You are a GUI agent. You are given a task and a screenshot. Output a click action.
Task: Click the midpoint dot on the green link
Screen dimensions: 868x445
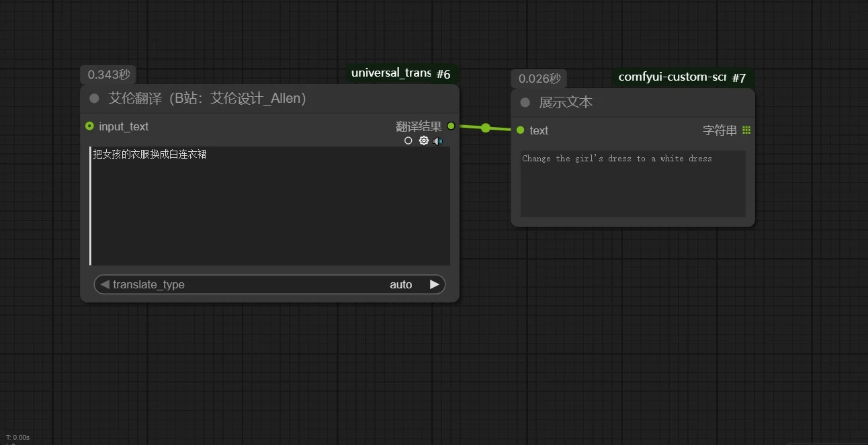coord(486,128)
